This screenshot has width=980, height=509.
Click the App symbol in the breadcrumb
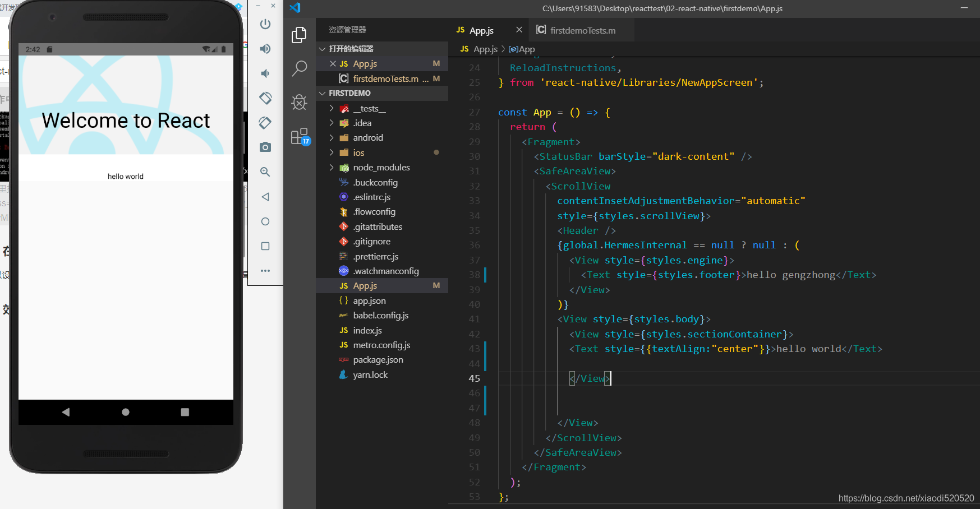point(522,49)
